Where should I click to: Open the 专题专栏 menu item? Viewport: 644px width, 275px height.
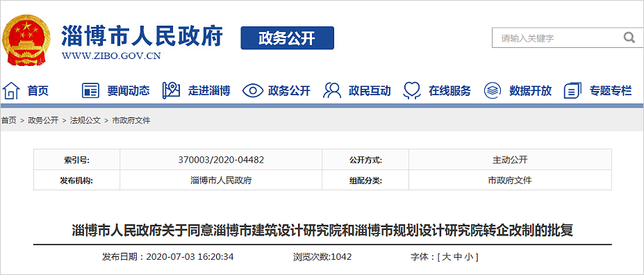611,91
